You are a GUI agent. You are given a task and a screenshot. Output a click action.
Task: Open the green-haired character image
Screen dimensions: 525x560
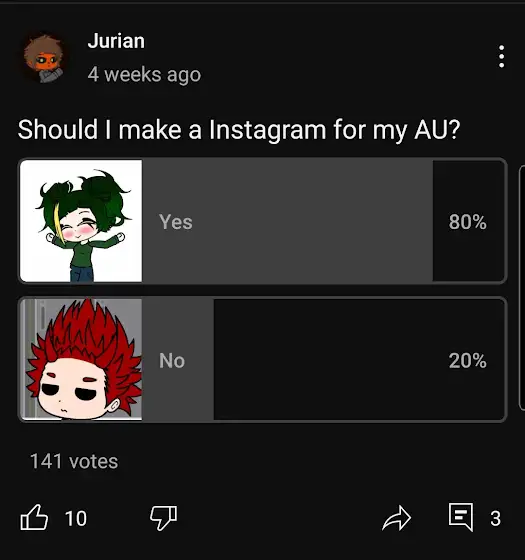[81, 221]
